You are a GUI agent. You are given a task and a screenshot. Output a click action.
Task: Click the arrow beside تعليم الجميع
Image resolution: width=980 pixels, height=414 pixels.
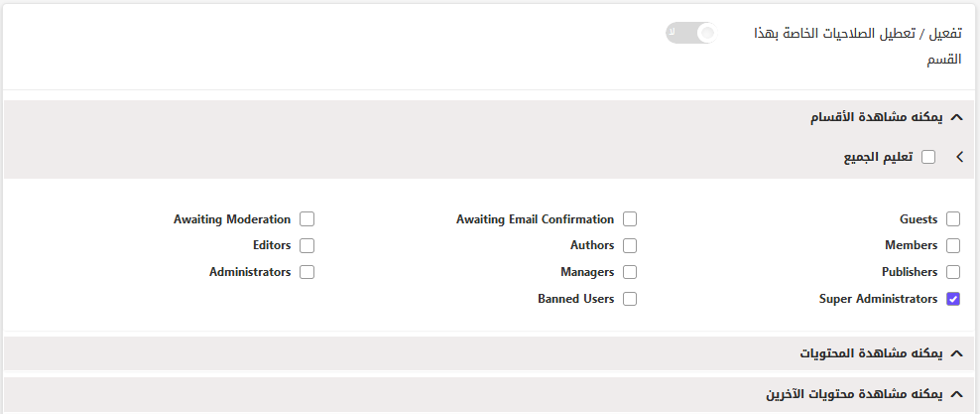tap(960, 157)
